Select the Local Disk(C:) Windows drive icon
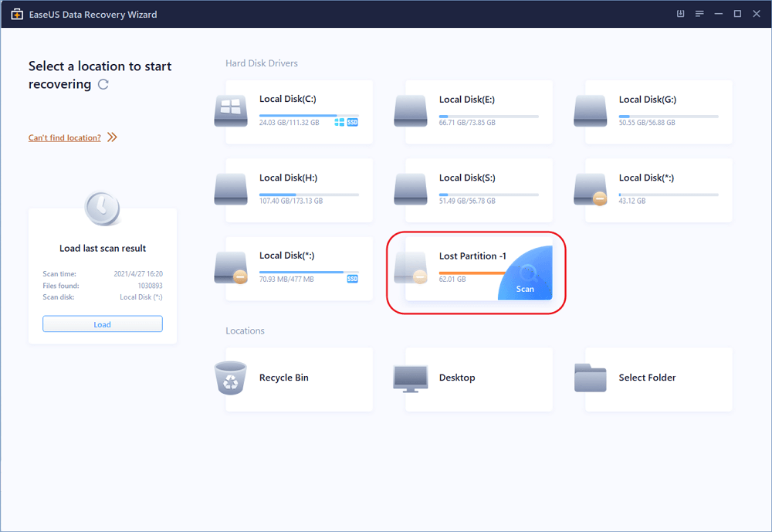The height and width of the screenshot is (532, 772). [231, 111]
